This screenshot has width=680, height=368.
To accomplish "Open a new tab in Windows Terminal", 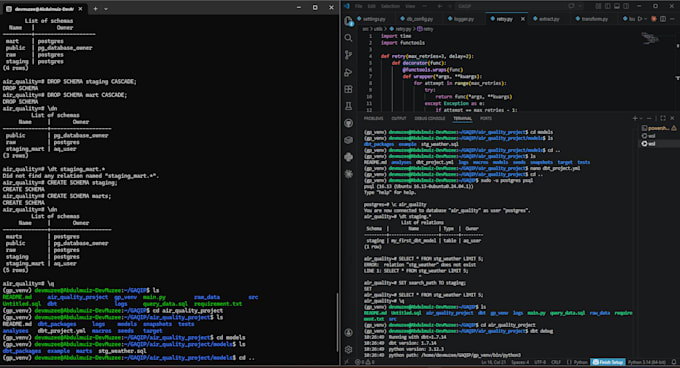I will (x=95, y=8).
